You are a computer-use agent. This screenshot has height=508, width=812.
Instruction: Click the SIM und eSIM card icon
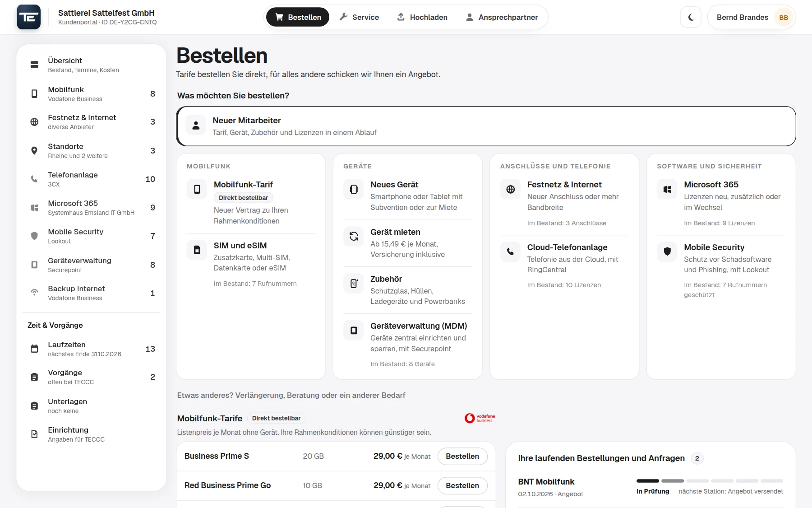pyautogui.click(x=197, y=250)
